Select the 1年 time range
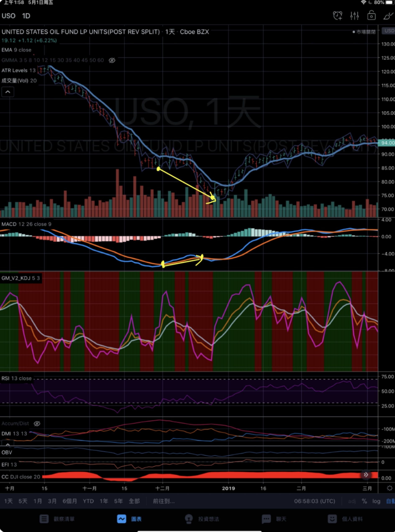This screenshot has width=395, height=532. tap(104, 501)
